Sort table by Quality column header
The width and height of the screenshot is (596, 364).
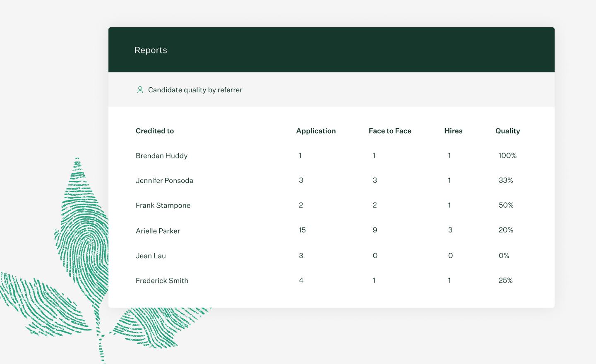click(x=507, y=131)
